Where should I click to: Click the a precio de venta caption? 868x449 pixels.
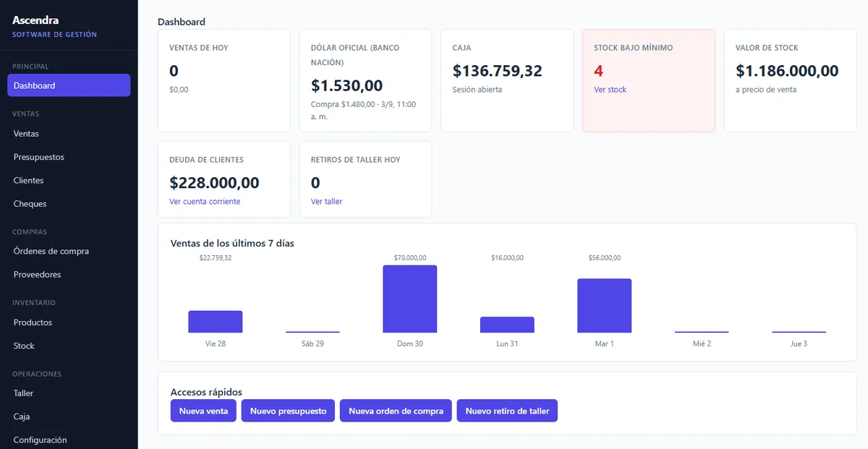click(766, 90)
